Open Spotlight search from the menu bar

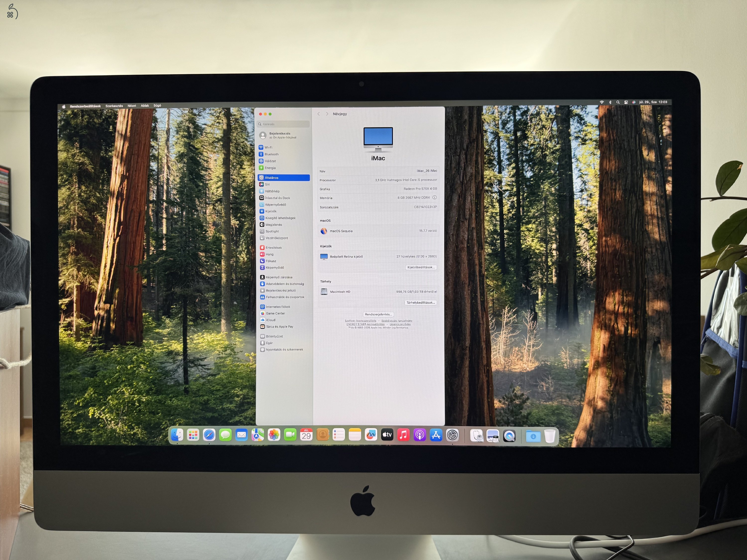coord(618,102)
